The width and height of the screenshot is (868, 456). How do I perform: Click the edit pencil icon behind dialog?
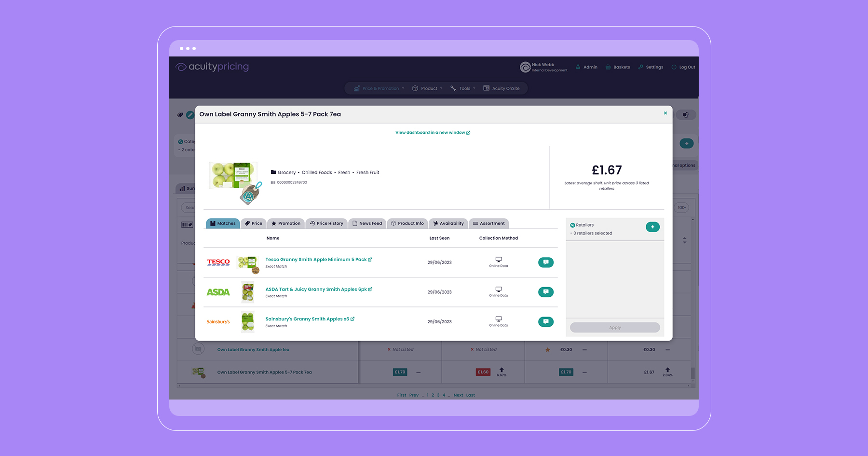[x=190, y=115]
